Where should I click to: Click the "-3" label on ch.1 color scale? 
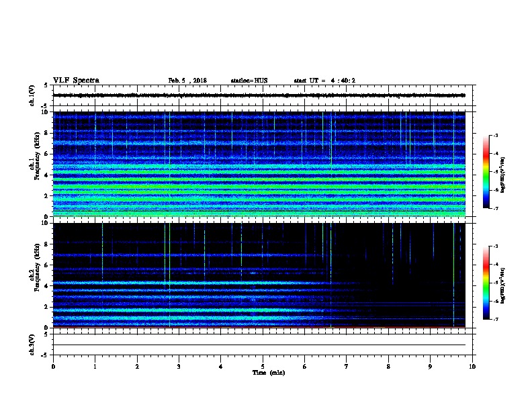tap(495, 135)
